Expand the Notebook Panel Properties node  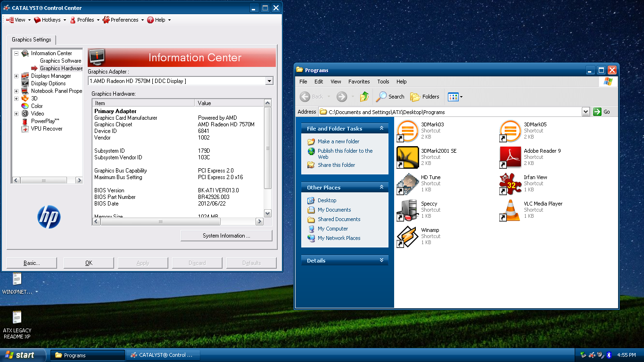tap(16, 91)
